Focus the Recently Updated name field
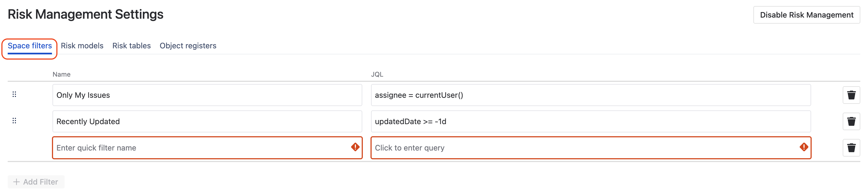This screenshot has width=868, height=195. 207,121
